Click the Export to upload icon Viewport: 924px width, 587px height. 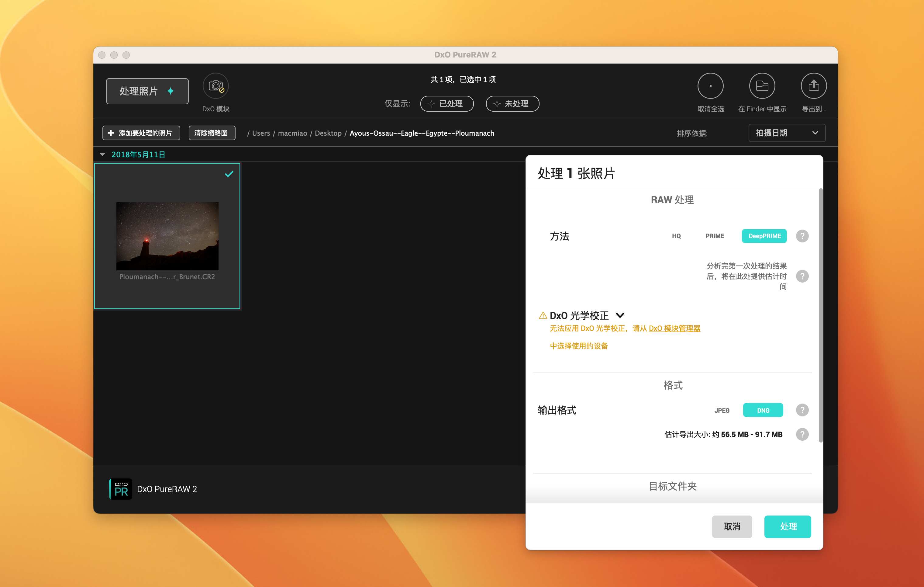[813, 86]
